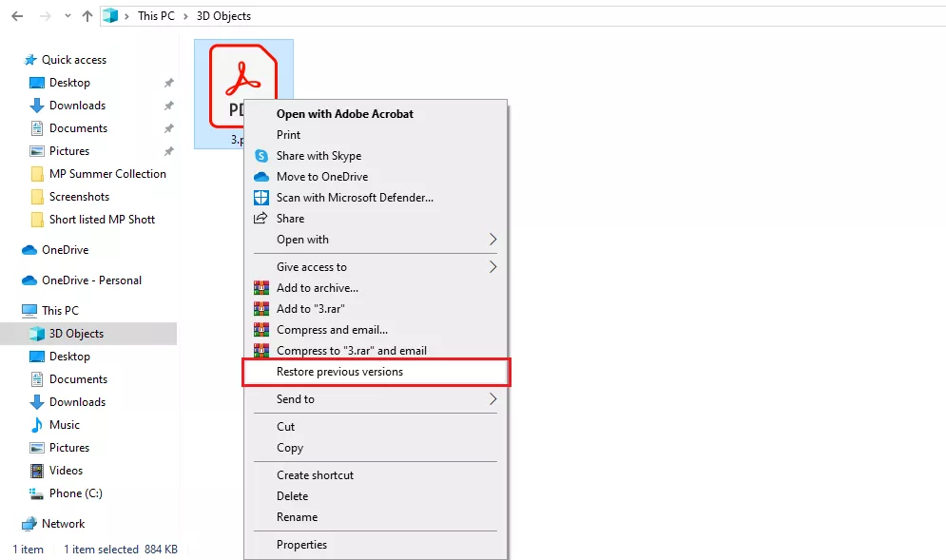Unpin Desktop from Quick access

point(168,83)
